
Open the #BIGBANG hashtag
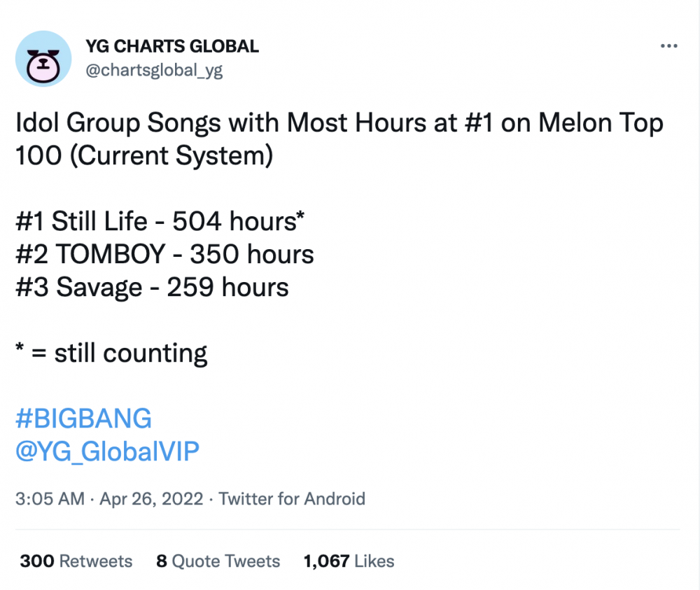83,419
